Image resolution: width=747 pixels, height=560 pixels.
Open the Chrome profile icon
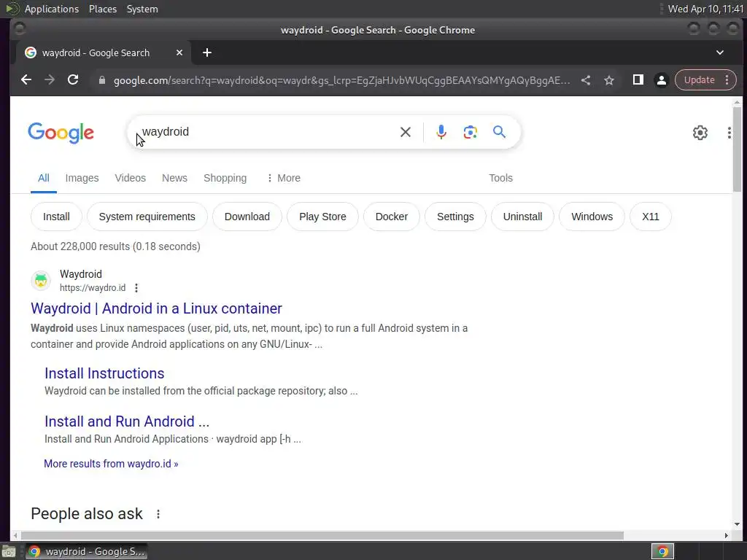tap(661, 80)
